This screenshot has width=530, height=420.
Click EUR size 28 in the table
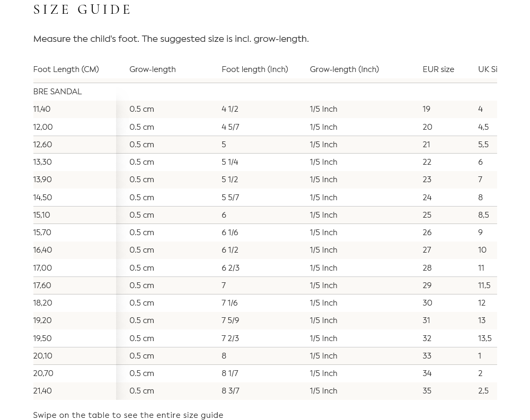point(427,268)
